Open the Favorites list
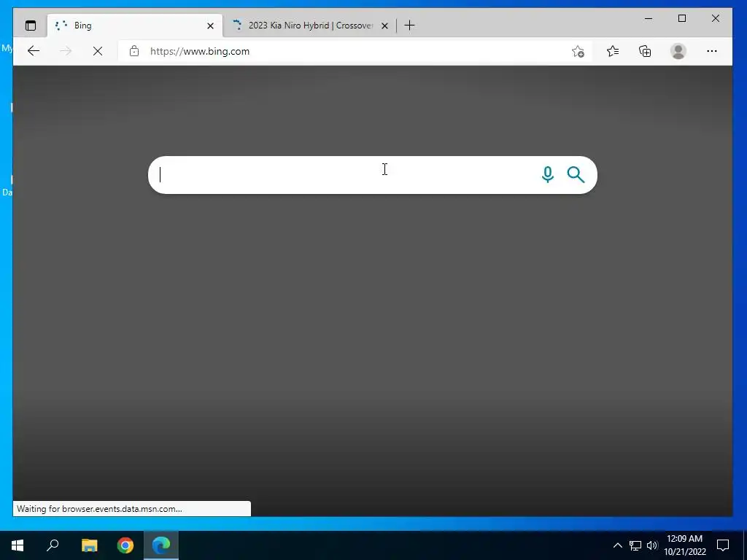The image size is (747, 560). pyautogui.click(x=613, y=51)
